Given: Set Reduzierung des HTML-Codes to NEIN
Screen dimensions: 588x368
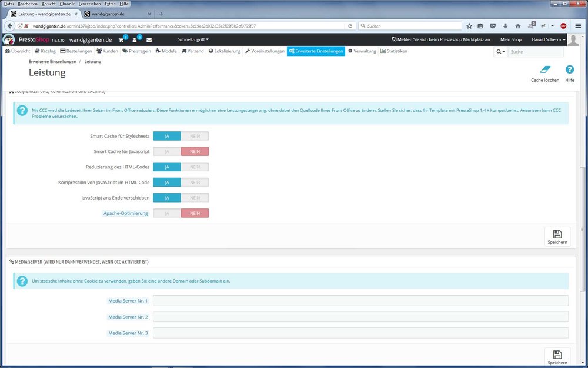Looking at the screenshot, I should 195,167.
